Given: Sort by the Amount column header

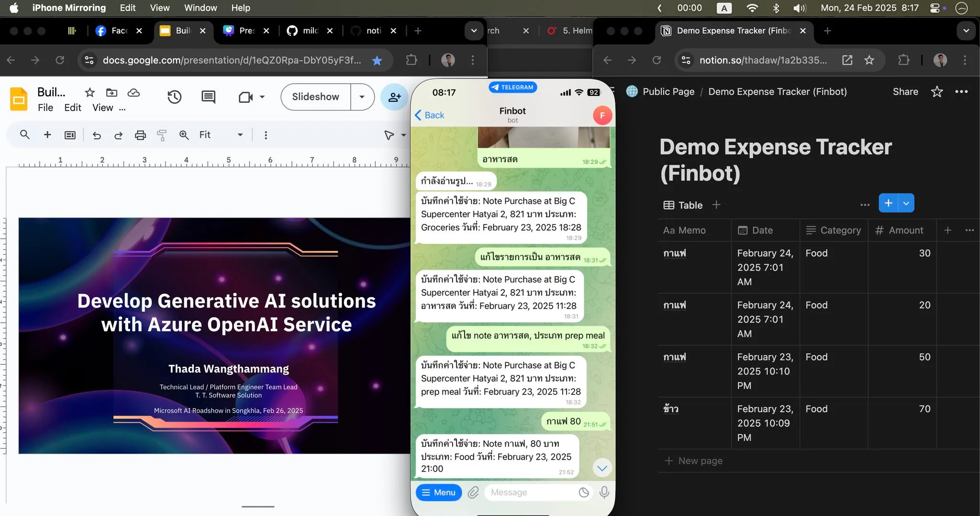Looking at the screenshot, I should (x=899, y=231).
